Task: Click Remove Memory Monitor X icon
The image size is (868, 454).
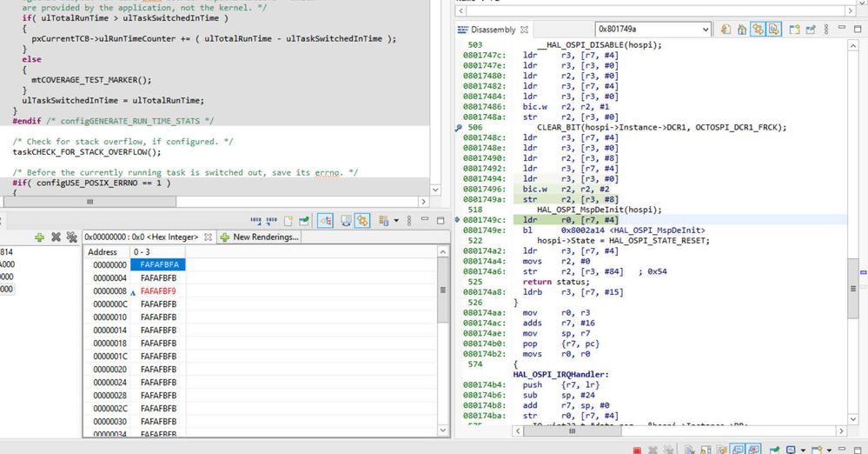Action: coord(56,237)
